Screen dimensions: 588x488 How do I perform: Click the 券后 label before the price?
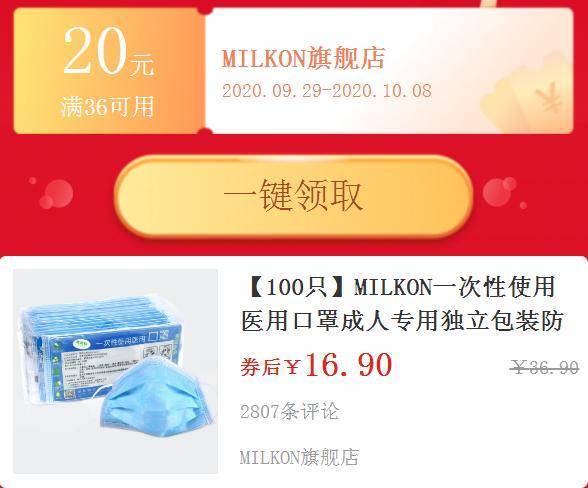(260, 366)
